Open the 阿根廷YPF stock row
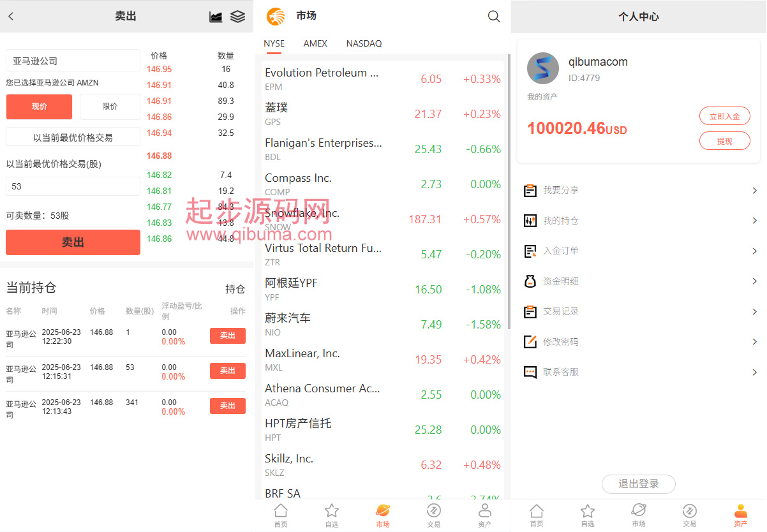The height and width of the screenshot is (532, 767). [x=382, y=290]
